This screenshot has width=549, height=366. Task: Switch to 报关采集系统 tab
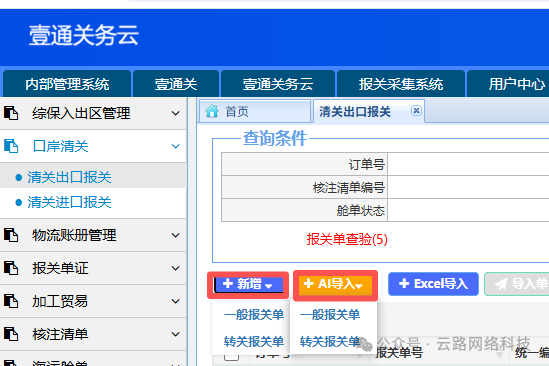point(401,84)
